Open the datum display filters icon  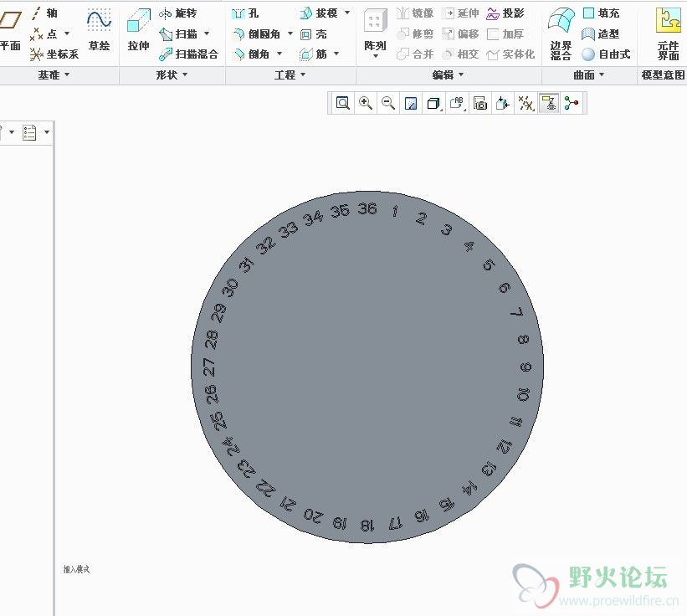(526, 104)
